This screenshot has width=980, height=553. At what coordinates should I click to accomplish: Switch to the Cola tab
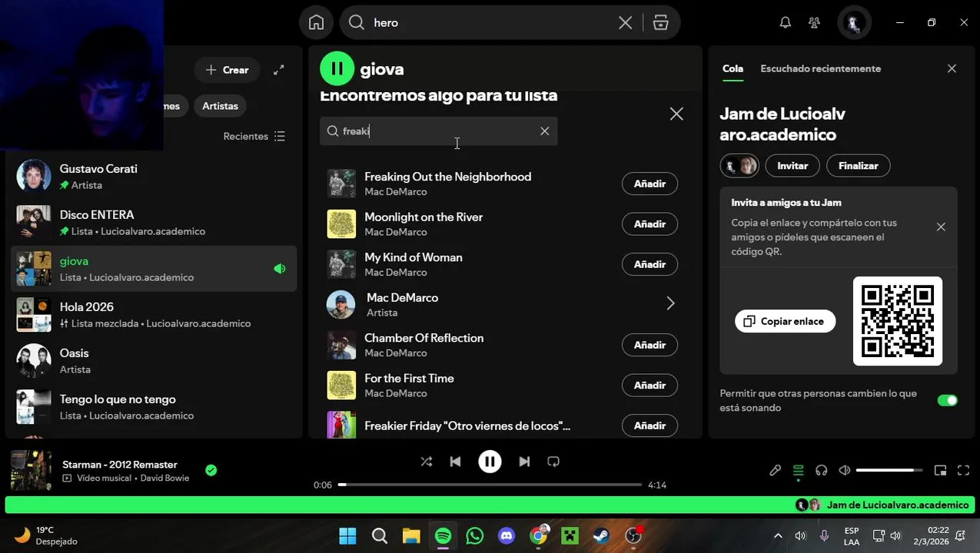(x=733, y=68)
